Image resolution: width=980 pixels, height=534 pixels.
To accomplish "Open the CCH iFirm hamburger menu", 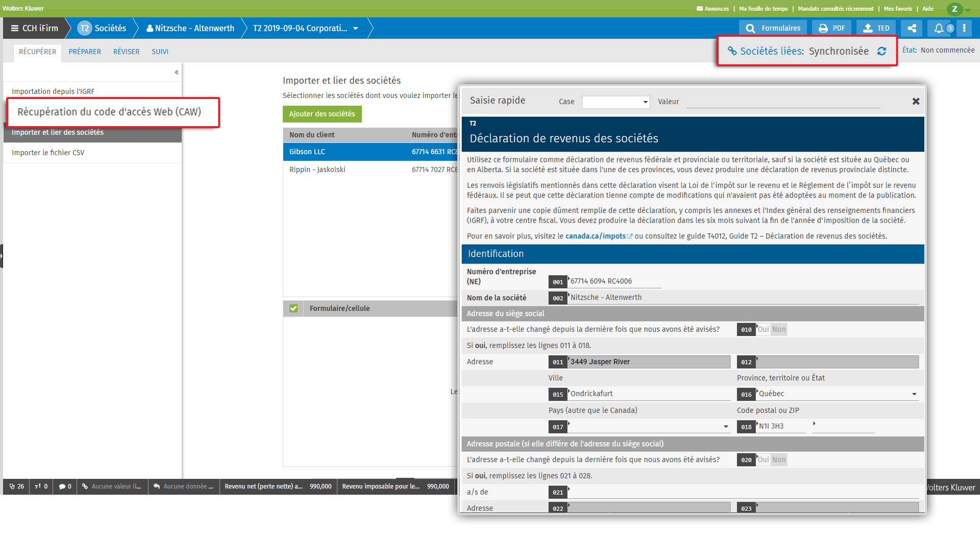I will (14, 29).
